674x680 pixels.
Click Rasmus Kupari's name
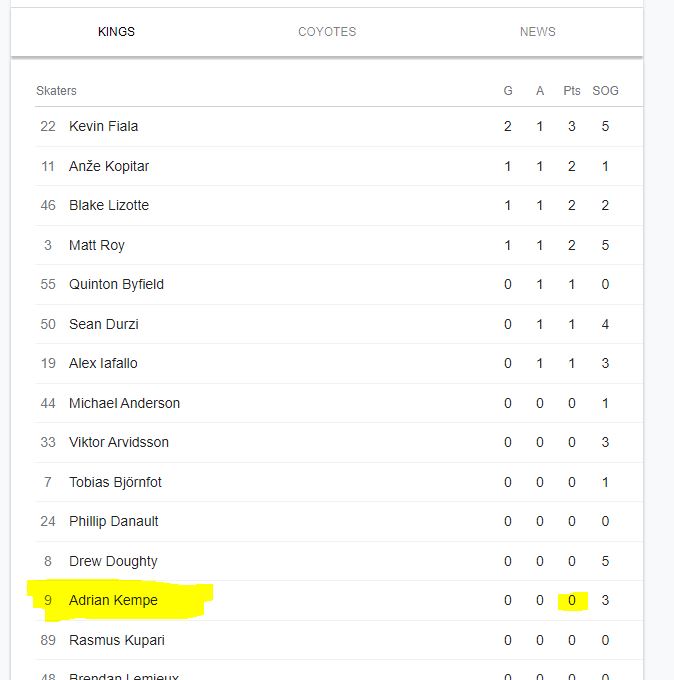pyautogui.click(x=117, y=640)
